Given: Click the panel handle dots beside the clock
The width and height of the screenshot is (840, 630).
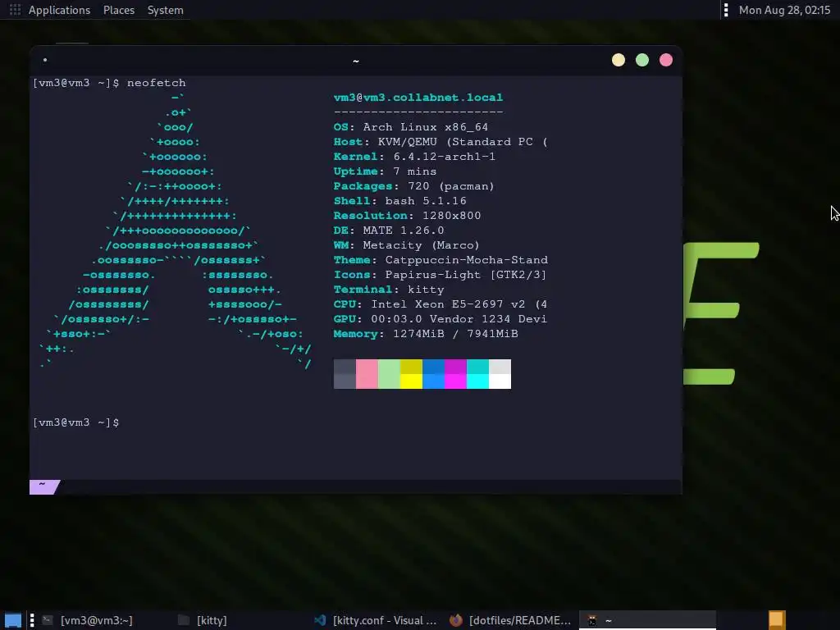Looking at the screenshot, I should (726, 10).
